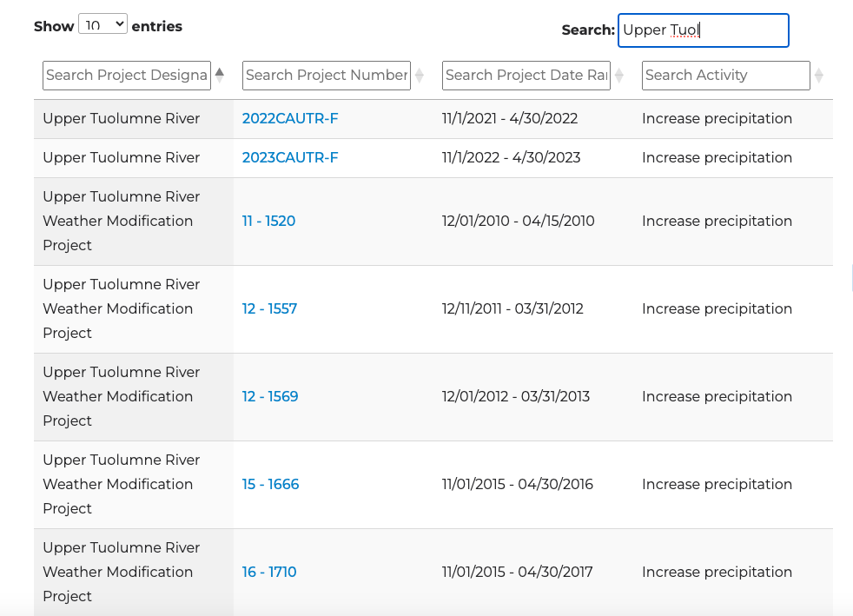Select date range 11/1/2022 - 4/30/2023
Screen dimensions: 853x616
point(512,158)
